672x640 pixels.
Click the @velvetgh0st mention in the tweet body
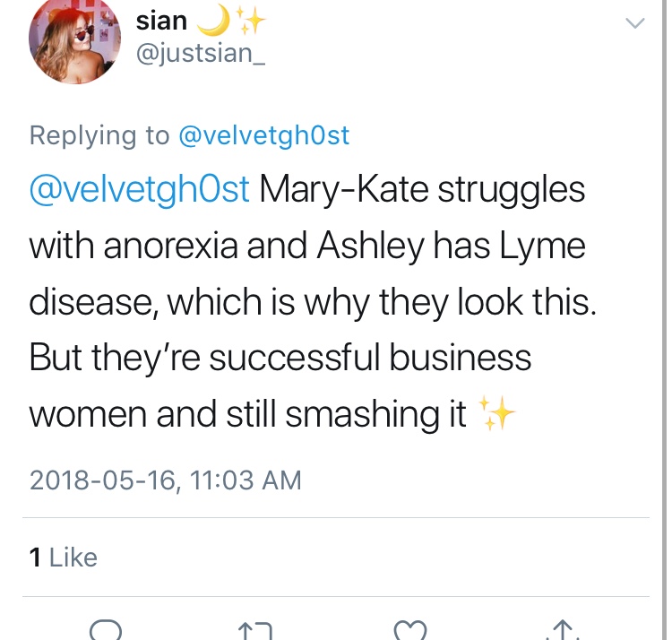(x=139, y=191)
